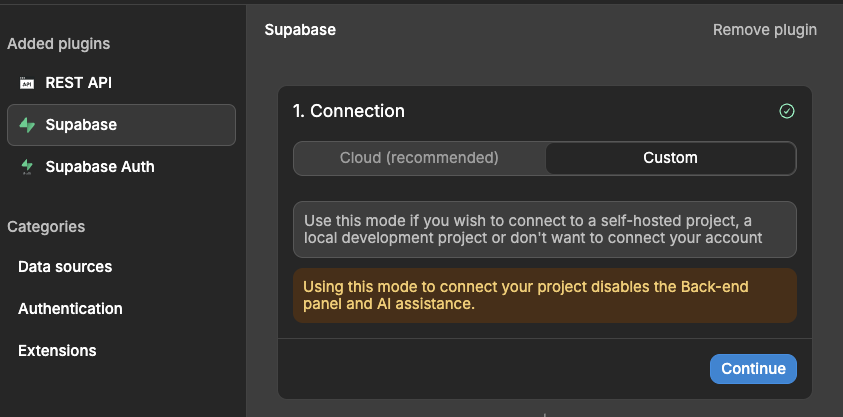843x417 pixels.
Task: Select the REST API plugin label
Action: pos(78,83)
